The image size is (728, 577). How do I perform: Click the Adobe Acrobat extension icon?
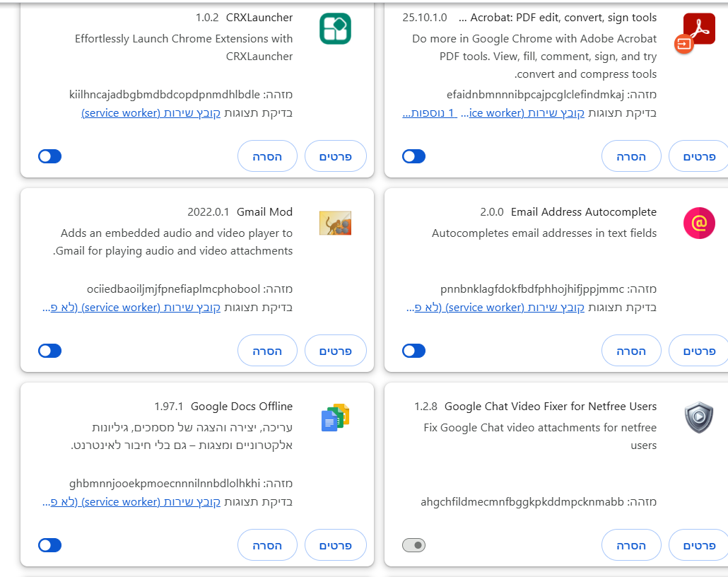[x=698, y=29]
